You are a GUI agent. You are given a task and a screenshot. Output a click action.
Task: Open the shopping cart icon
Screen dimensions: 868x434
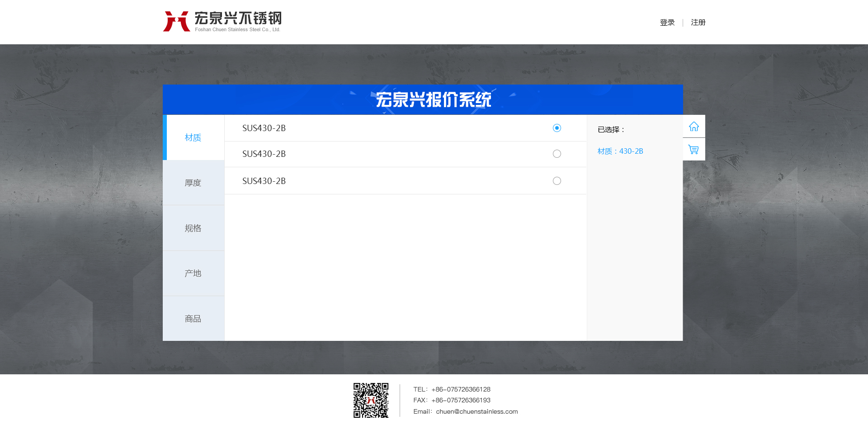[693, 149]
